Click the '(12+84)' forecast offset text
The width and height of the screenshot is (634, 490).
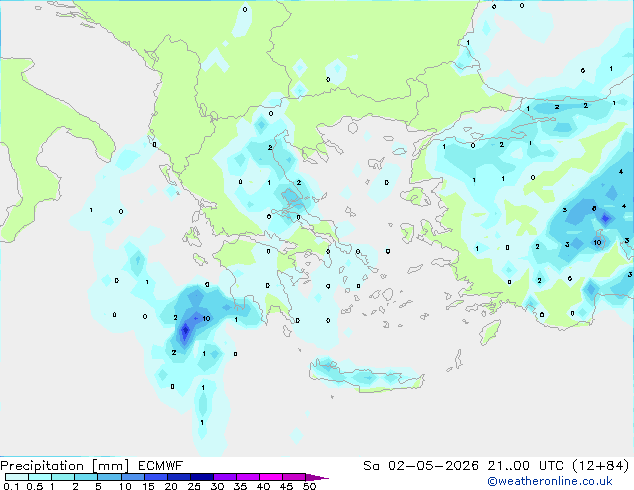tap(601, 466)
